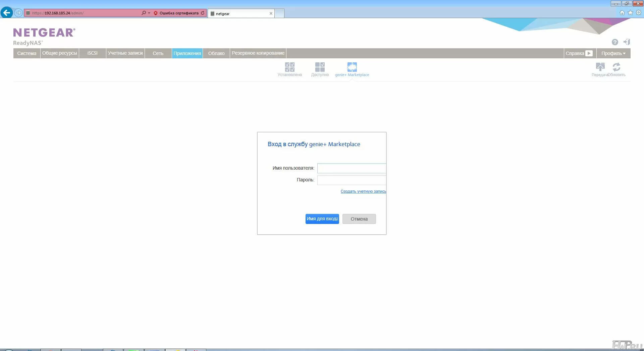Close the netgear browser tab
This screenshot has height=351, width=644.
(x=271, y=13)
